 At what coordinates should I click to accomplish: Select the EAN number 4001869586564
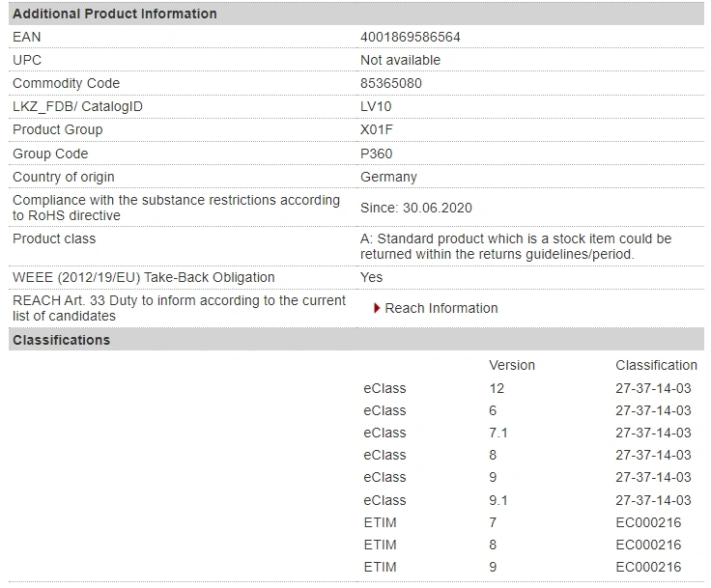[411, 37]
